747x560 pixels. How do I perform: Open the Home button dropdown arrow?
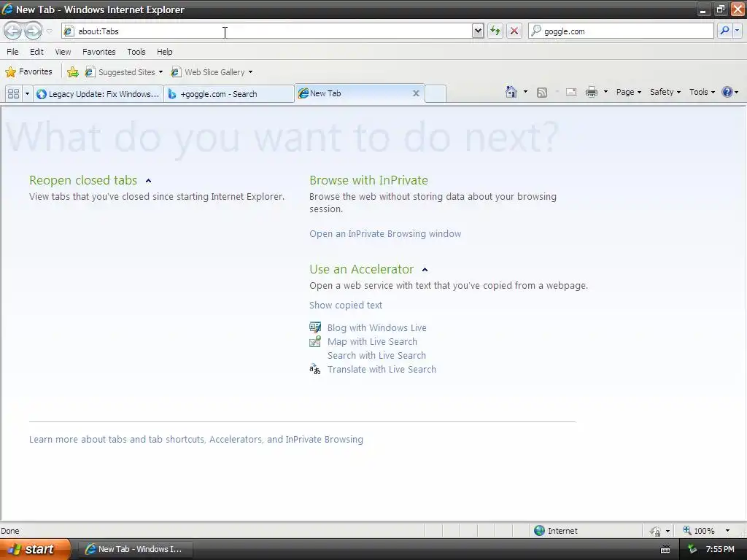[x=525, y=92]
